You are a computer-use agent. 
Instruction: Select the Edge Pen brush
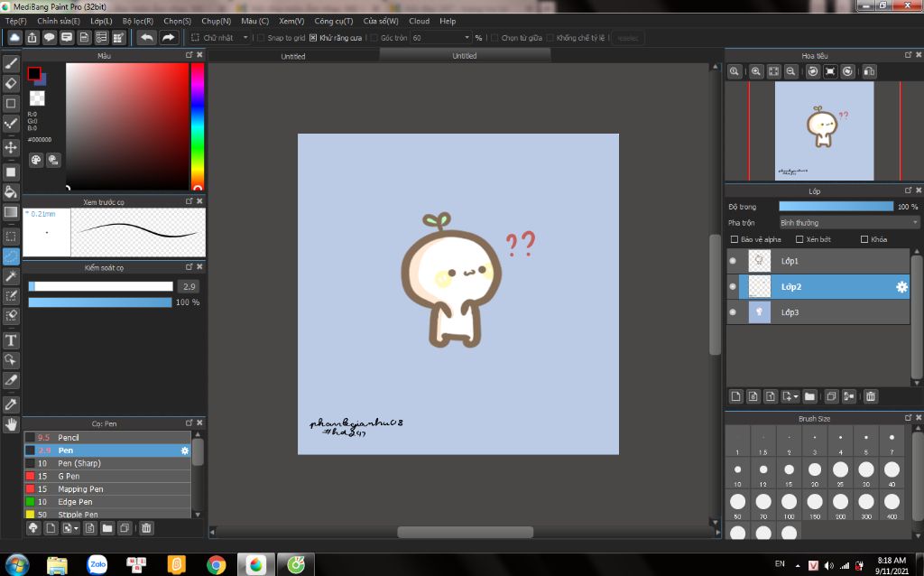point(107,502)
